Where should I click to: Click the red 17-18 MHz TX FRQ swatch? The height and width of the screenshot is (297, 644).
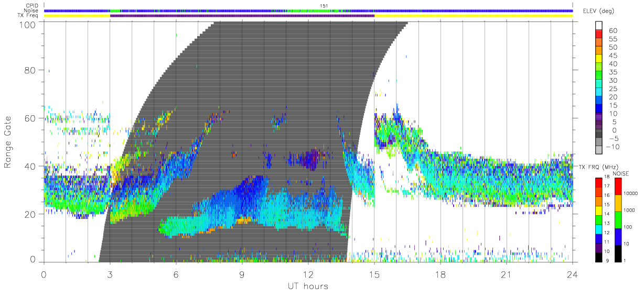(x=599, y=182)
